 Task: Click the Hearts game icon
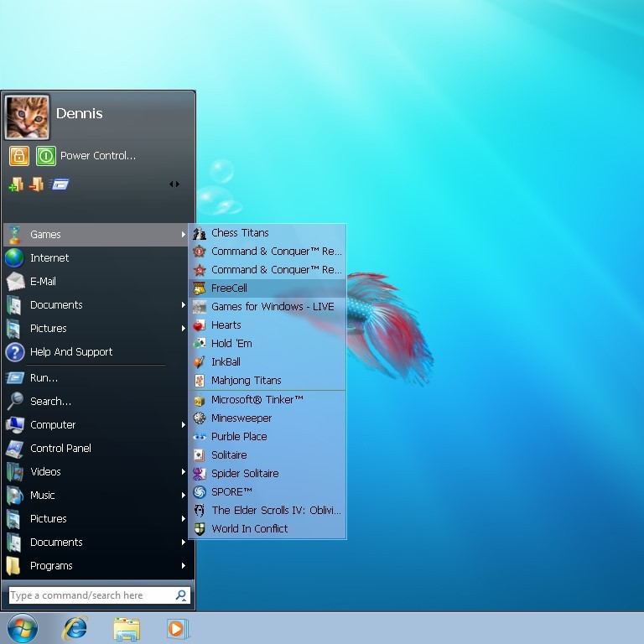[200, 325]
